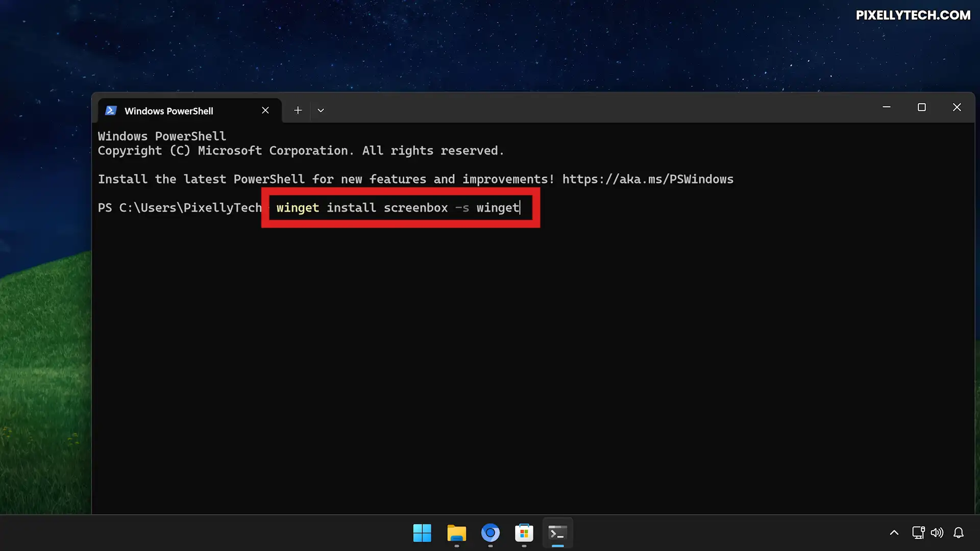Show hidden system tray icons
Screen dimensions: 980x551
click(894, 533)
